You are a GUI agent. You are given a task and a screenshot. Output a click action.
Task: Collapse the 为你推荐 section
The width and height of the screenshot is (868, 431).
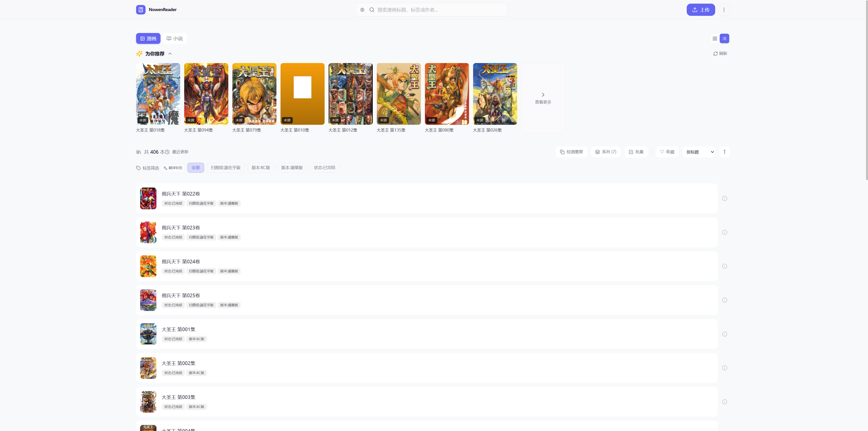pos(170,54)
